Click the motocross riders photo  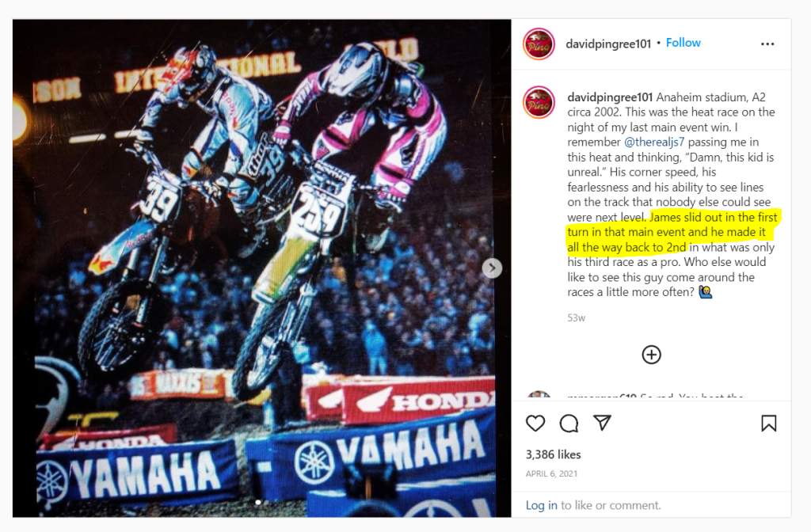pyautogui.click(x=261, y=268)
